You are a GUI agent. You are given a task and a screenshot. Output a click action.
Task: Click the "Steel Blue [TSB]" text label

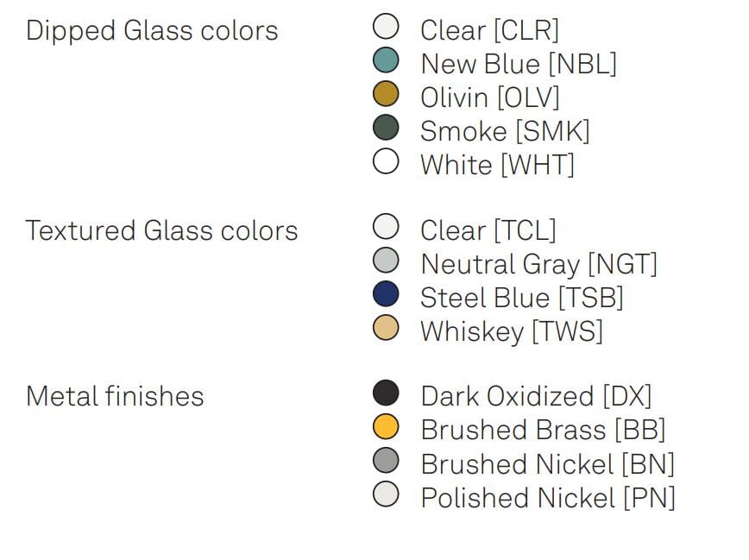(521, 298)
